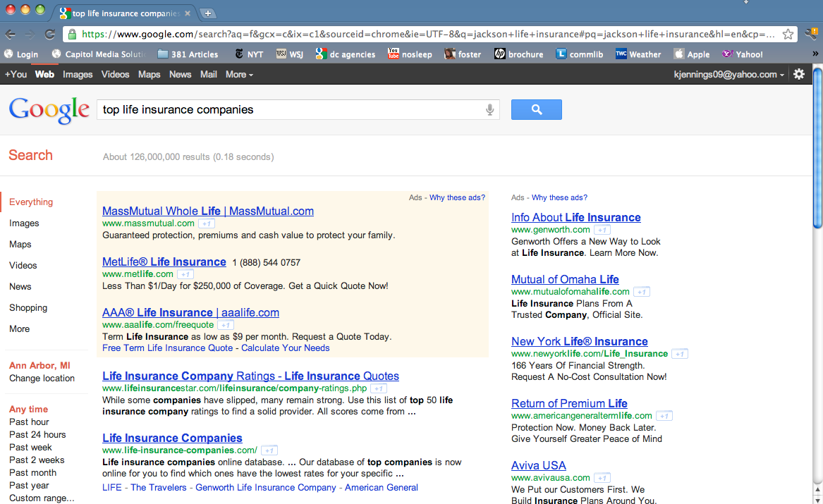The height and width of the screenshot is (504, 823).
Task: Open Life Insurance Company Ratings result
Action: (250, 376)
